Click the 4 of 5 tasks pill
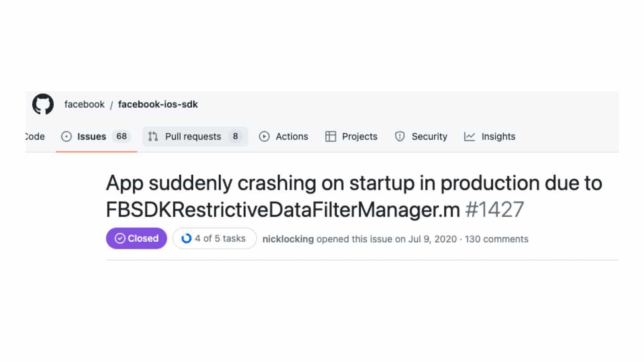The height and width of the screenshot is (362, 644). (215, 239)
